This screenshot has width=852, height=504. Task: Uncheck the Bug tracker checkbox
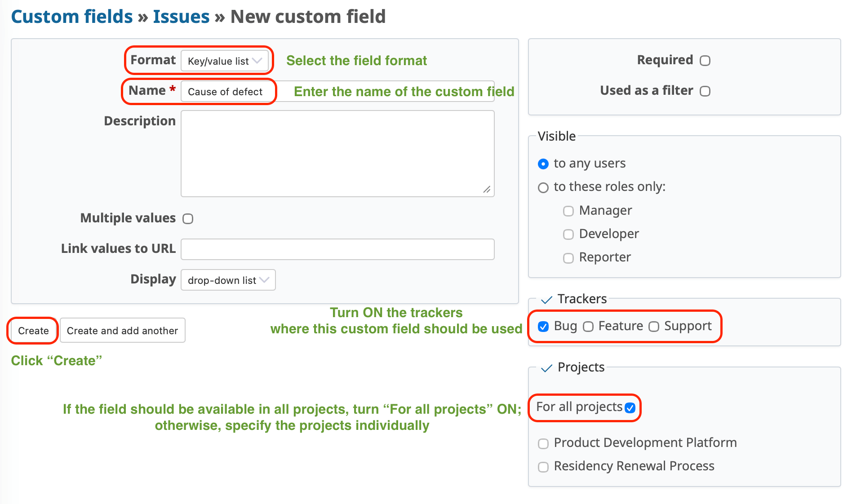tap(543, 327)
